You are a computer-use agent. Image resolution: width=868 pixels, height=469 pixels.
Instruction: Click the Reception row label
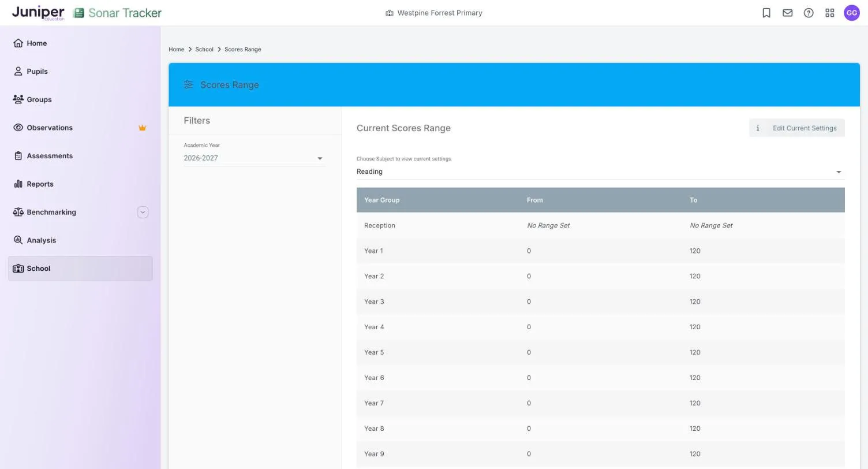(x=380, y=226)
